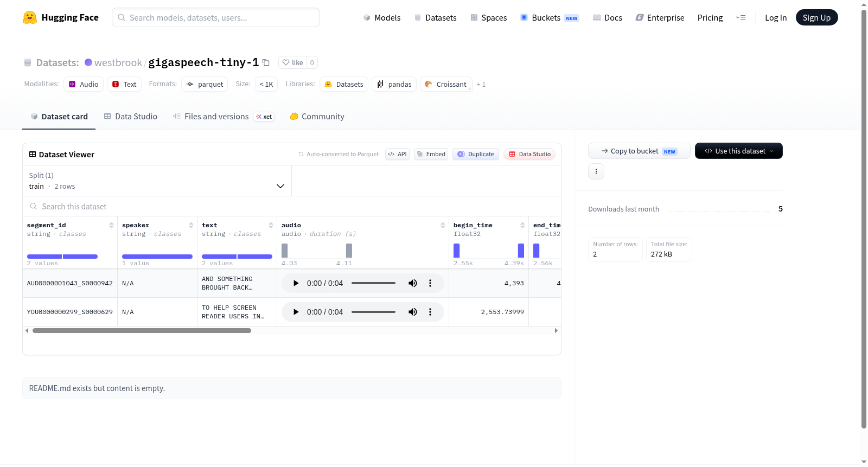Click the Duplicate button
Viewport: 868px width, 467px height.
pos(476,154)
